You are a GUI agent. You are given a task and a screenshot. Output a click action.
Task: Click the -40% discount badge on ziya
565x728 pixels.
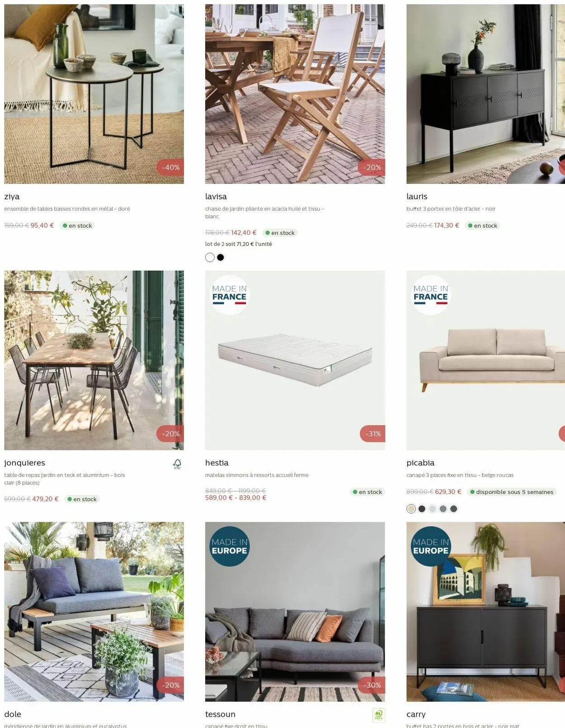[x=170, y=167]
